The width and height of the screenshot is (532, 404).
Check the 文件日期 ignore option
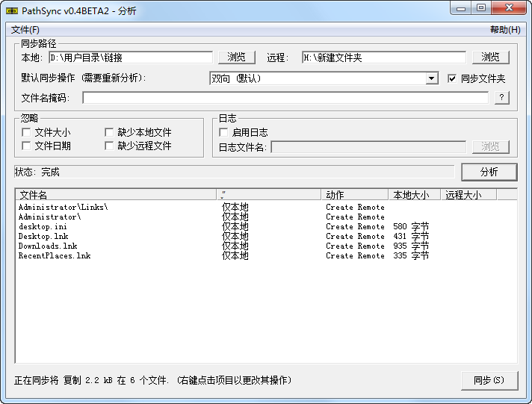click(x=27, y=146)
